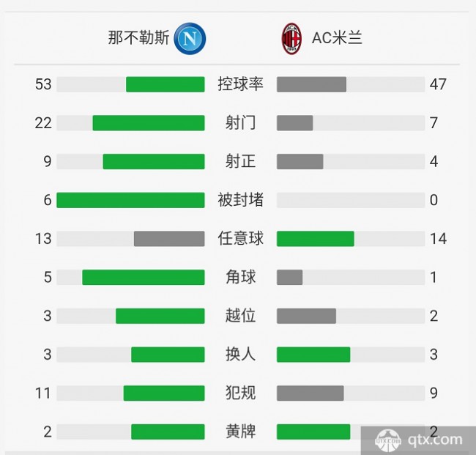Click Napoli's full green 被封堵 bar
Image resolution: width=476 pixels, height=455 pixels.
pyautogui.click(x=130, y=200)
